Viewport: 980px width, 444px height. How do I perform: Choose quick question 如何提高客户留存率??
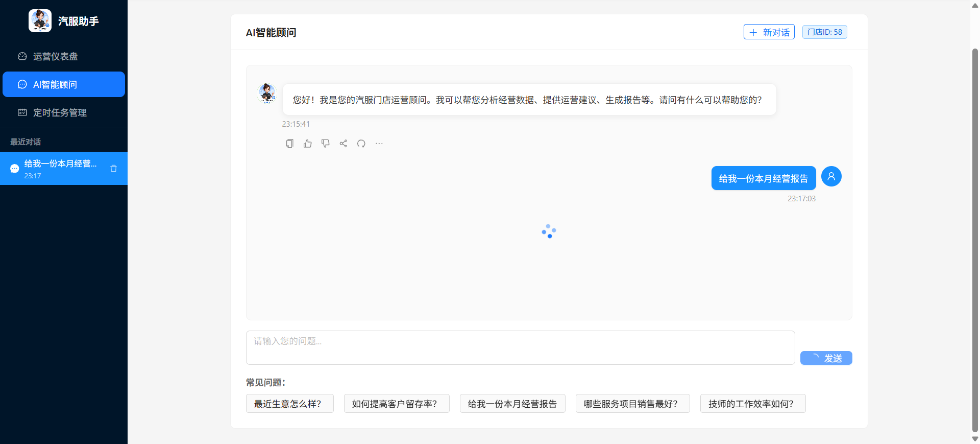coord(397,404)
